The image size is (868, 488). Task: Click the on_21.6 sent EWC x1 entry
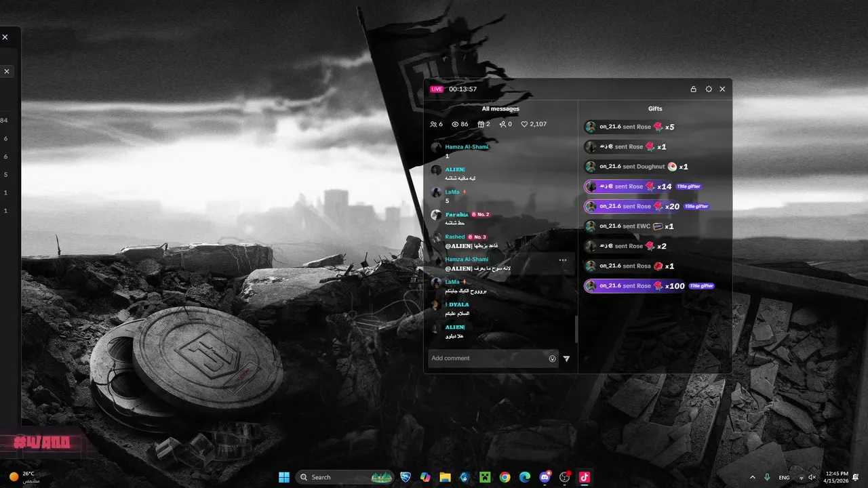coord(629,226)
